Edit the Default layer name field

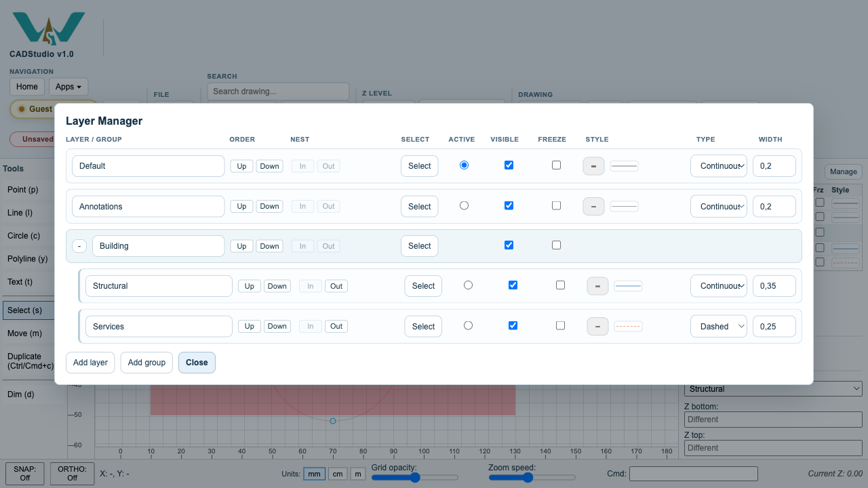point(148,166)
